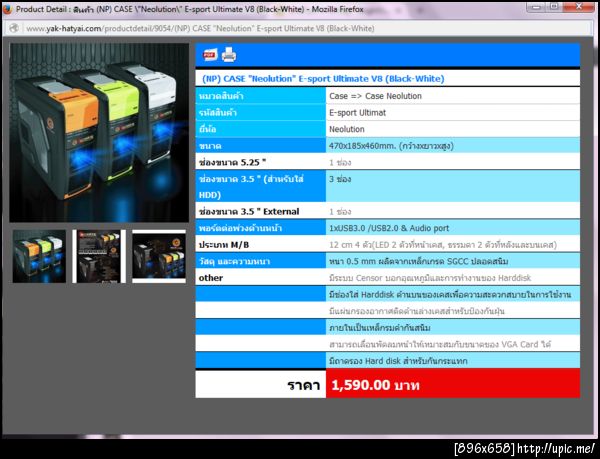The height and width of the screenshot is (459, 600).
Task: Click the '470x185x460mm.' dimension value
Action: click(x=391, y=146)
